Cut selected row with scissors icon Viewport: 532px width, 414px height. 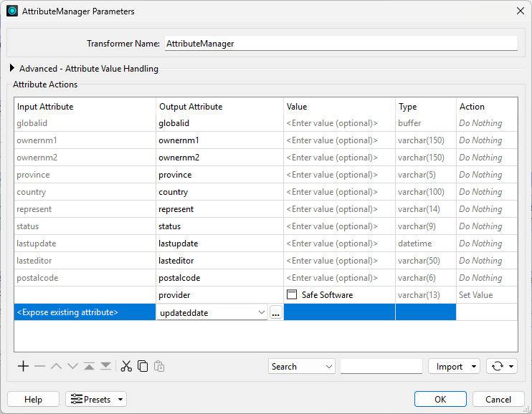point(126,366)
